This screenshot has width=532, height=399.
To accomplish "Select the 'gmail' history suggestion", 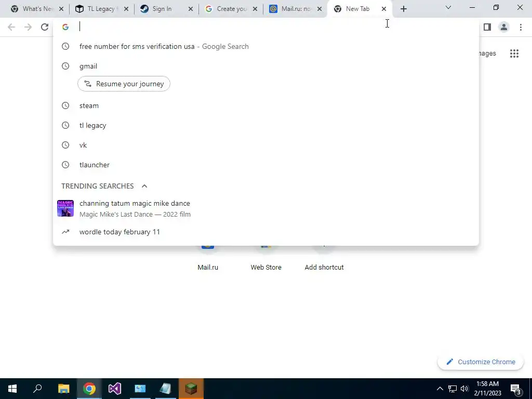I will pyautogui.click(x=265, y=66).
